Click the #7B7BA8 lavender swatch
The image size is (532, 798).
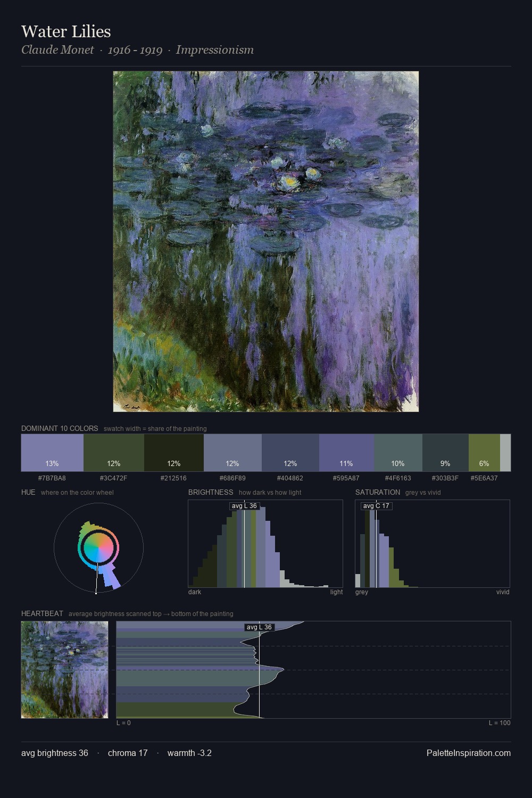[x=52, y=453]
